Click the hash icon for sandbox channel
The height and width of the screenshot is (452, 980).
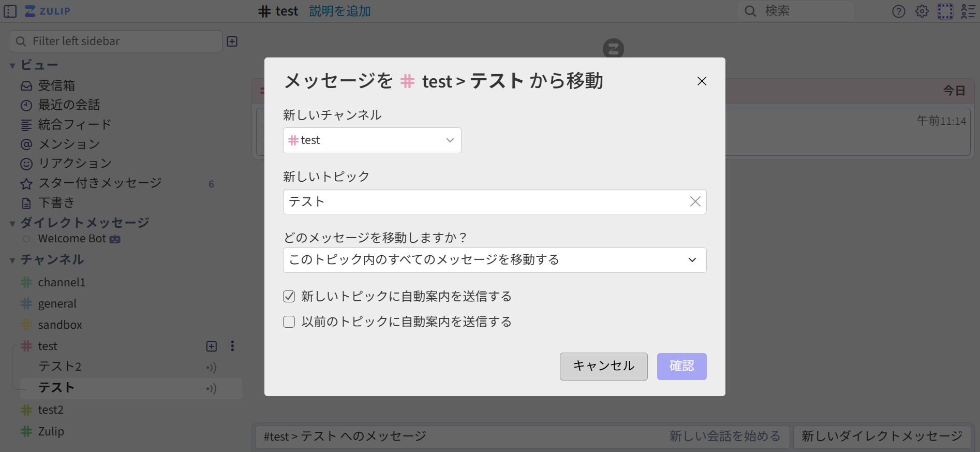pyautogui.click(x=26, y=325)
